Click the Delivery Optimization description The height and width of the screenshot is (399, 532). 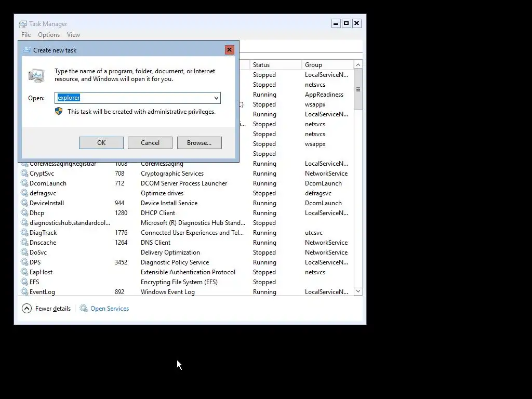[x=170, y=252]
